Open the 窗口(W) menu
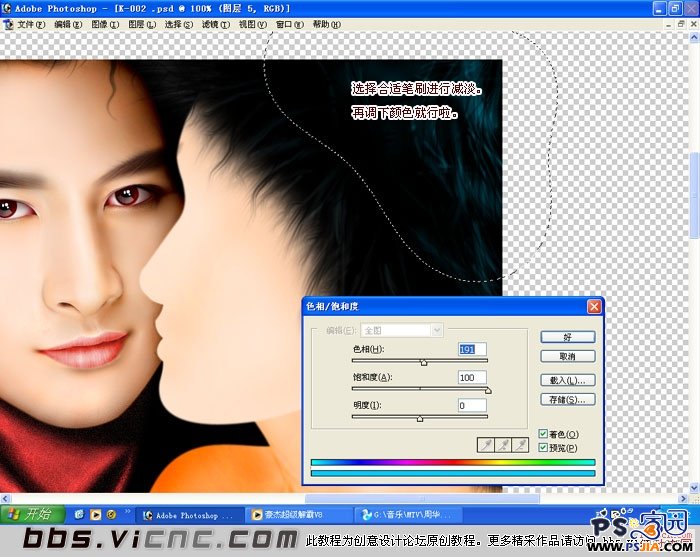This screenshot has height=557, width=700. 289,25
